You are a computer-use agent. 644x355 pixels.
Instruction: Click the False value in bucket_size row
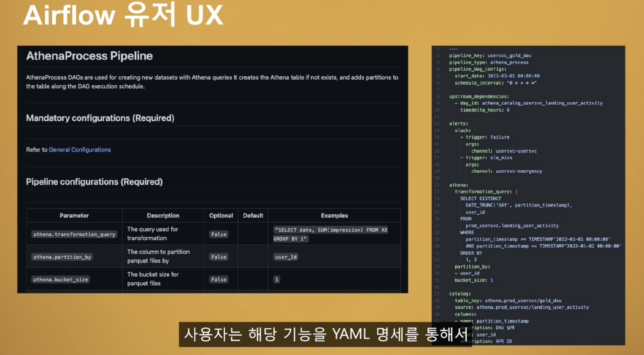click(x=219, y=280)
